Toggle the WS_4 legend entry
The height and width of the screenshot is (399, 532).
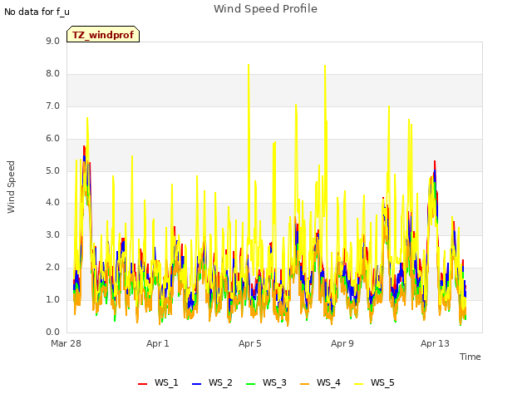[320, 382]
